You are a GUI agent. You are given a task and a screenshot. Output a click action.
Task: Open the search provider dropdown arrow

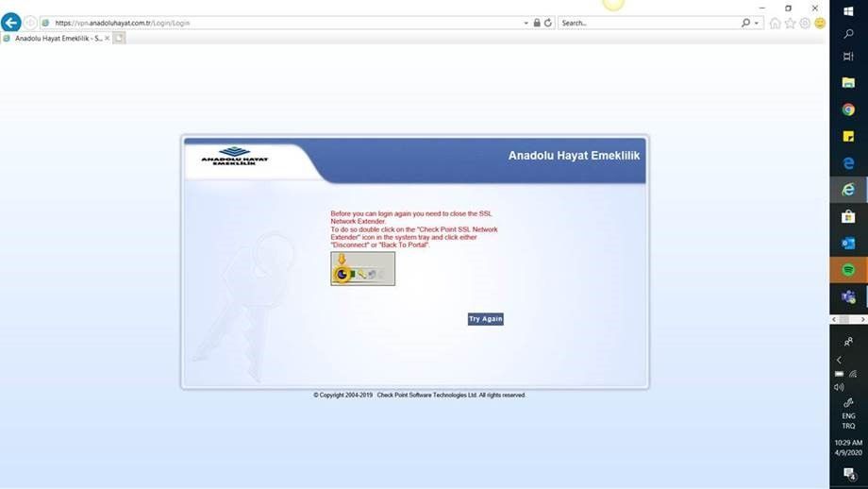click(757, 24)
